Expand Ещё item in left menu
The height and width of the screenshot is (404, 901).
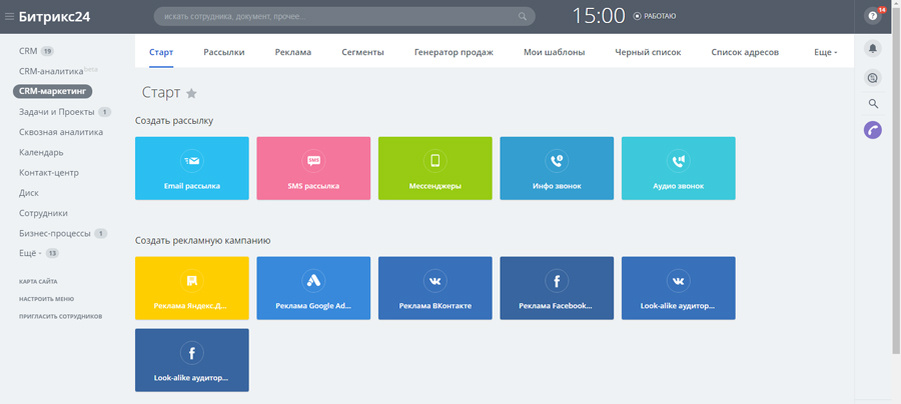pos(30,253)
